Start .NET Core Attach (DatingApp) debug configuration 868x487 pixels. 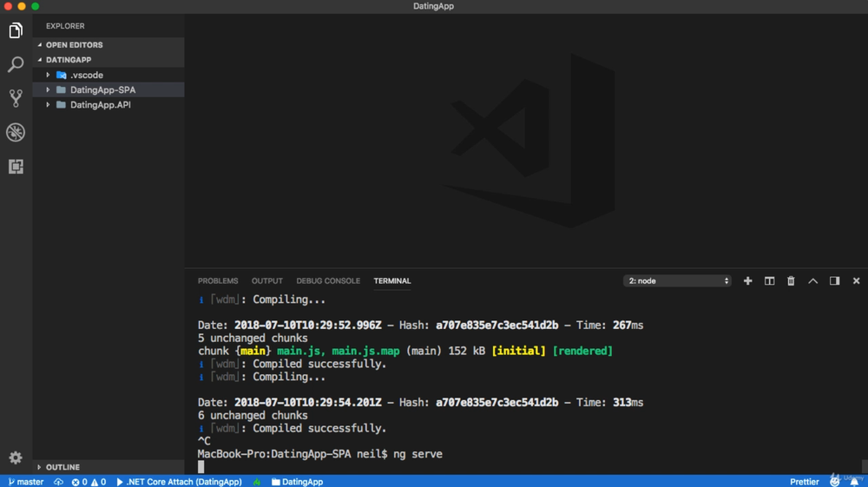[179, 482]
